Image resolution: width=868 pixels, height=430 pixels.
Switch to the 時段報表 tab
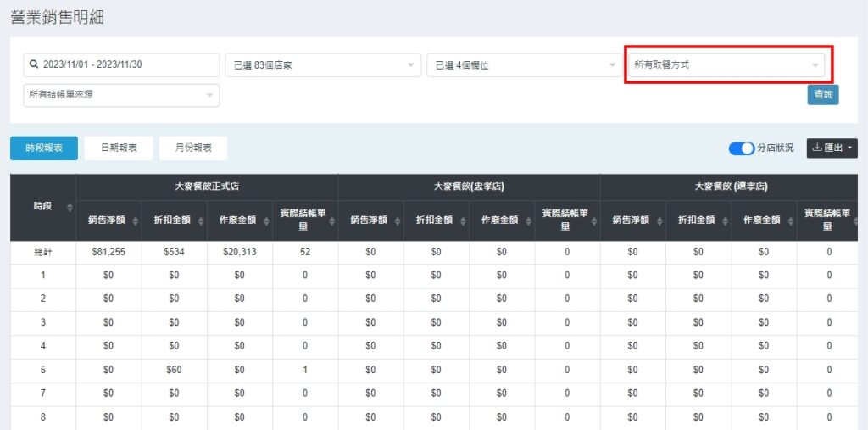[x=44, y=148]
